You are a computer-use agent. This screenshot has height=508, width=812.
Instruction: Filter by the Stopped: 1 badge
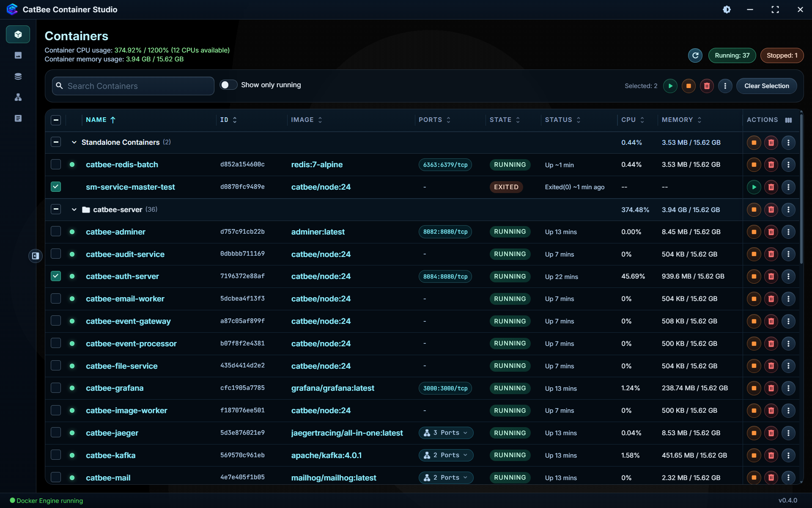pyautogui.click(x=782, y=55)
